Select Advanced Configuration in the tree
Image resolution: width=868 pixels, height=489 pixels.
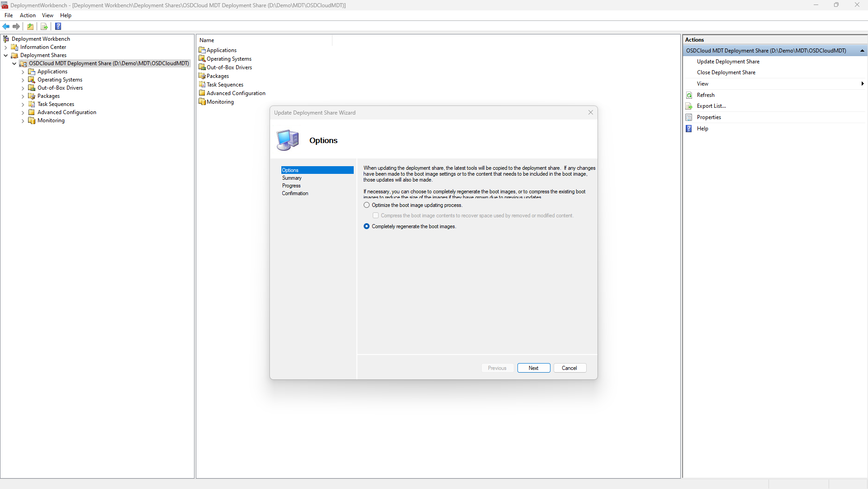point(67,112)
